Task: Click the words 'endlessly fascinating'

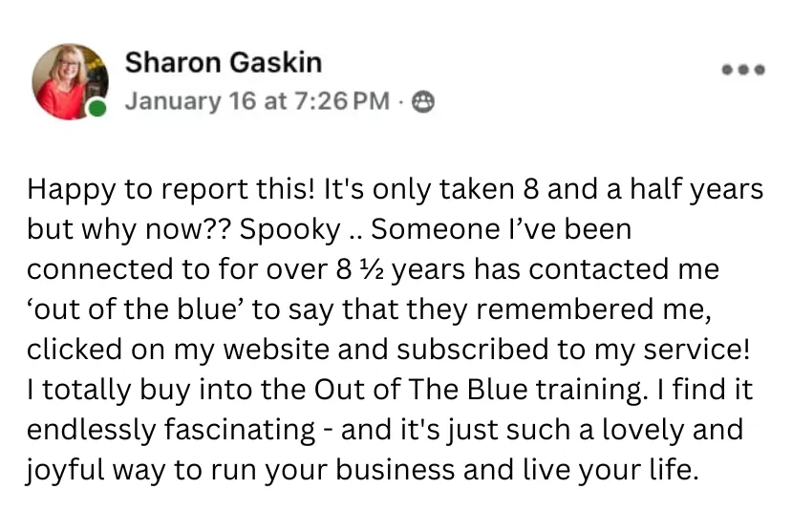Action: coord(171,430)
